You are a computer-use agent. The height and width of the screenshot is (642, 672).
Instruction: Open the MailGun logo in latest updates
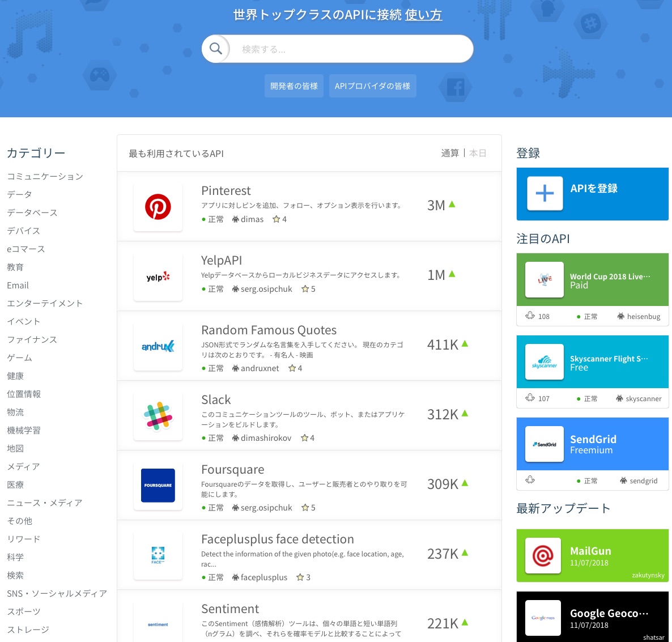pos(543,555)
